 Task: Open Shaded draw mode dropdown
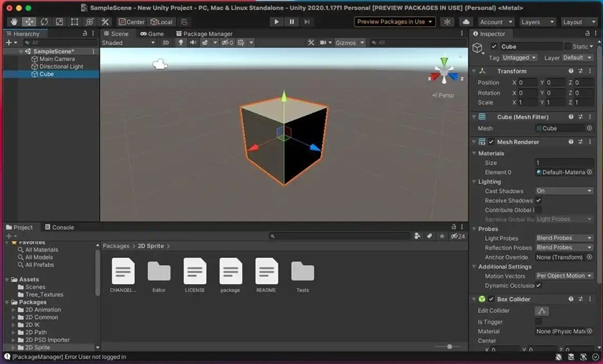[x=128, y=43]
